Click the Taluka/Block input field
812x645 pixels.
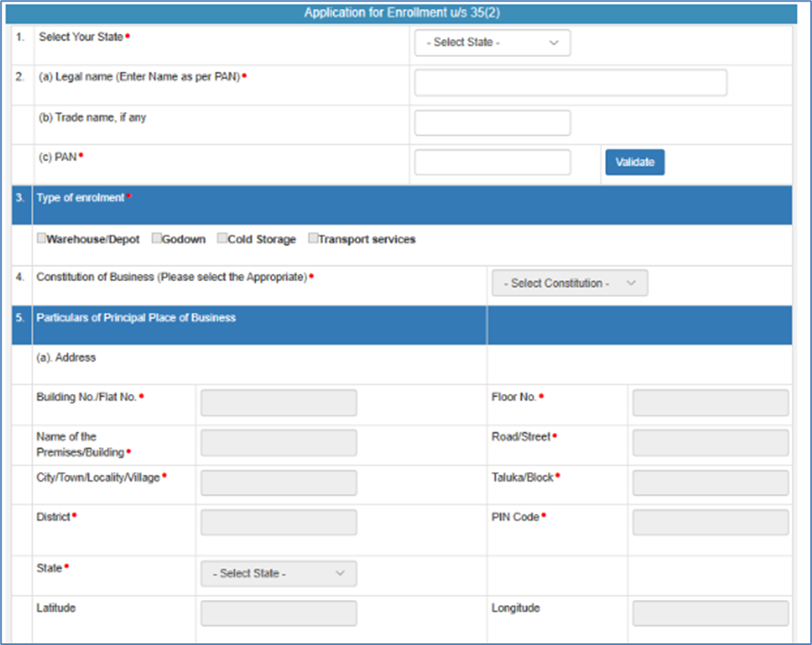point(710,483)
